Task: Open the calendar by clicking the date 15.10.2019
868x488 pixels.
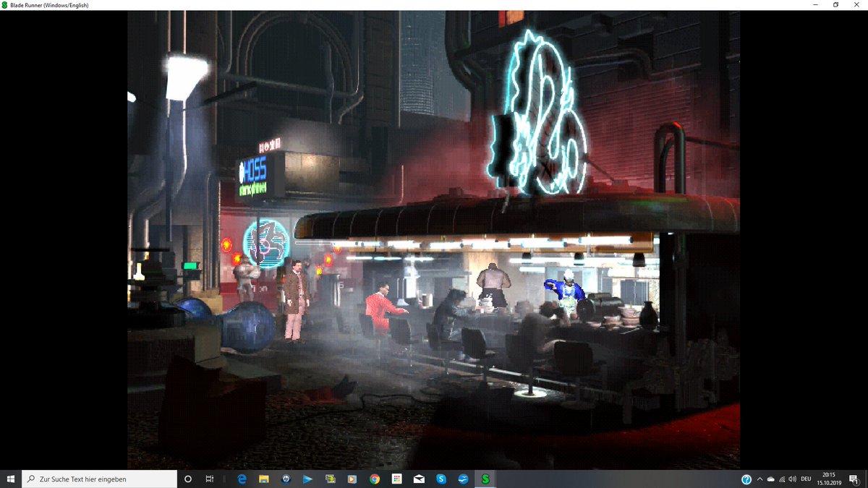Action: point(830,481)
